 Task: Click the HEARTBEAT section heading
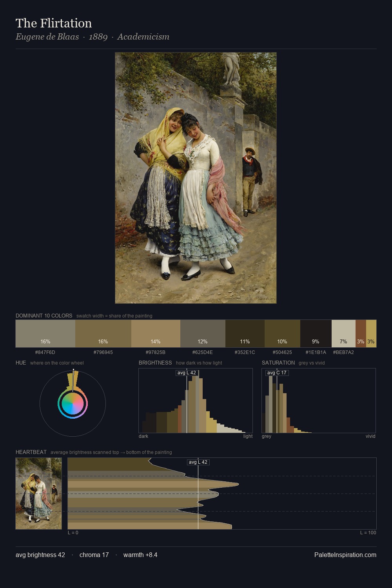pyautogui.click(x=31, y=452)
